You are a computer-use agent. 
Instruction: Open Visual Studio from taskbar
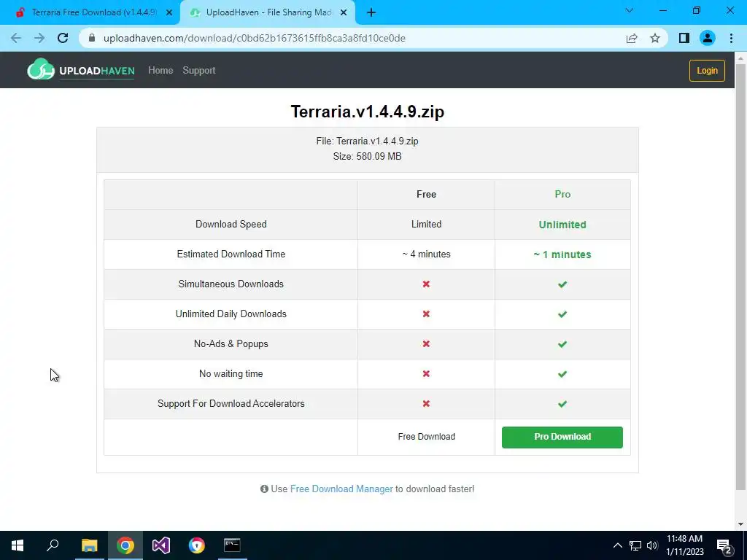(x=161, y=545)
